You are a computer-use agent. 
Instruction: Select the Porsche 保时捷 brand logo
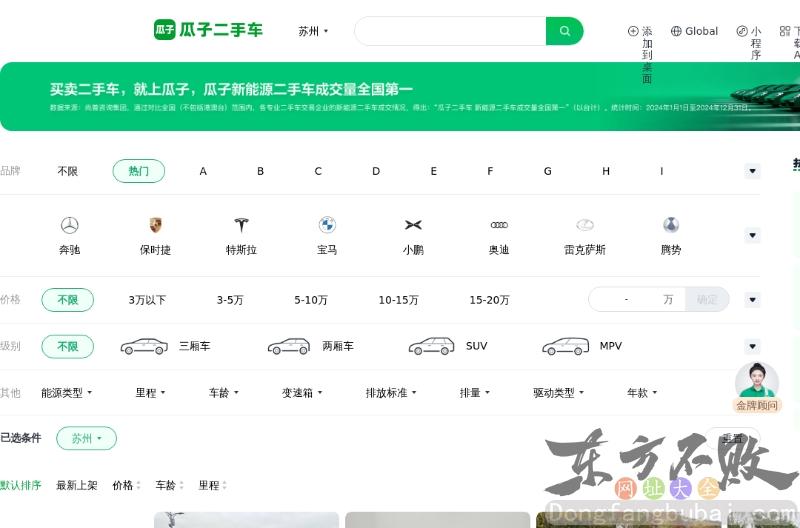point(156,225)
